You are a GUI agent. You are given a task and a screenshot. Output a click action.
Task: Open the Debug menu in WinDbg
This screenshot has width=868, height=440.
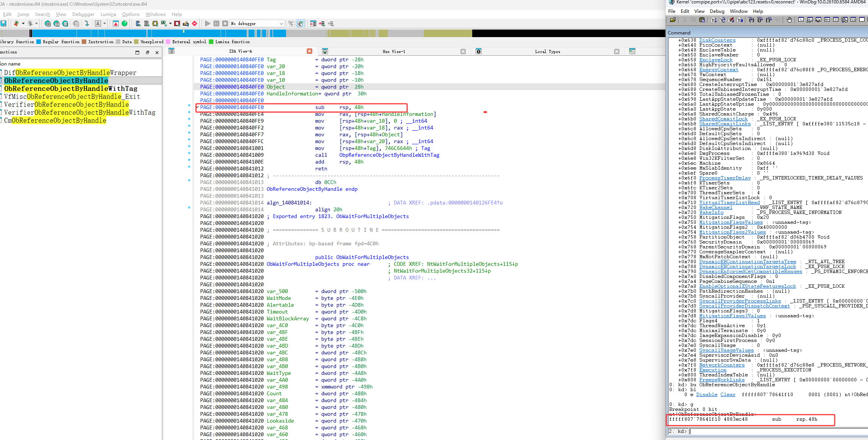(x=717, y=11)
